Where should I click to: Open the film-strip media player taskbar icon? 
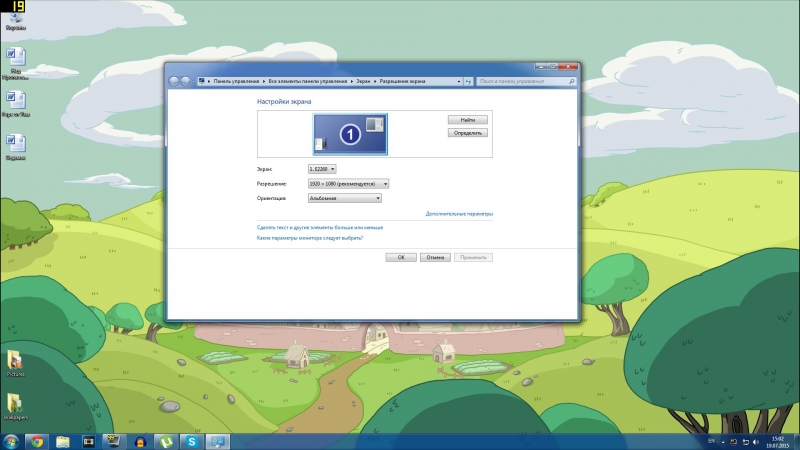pos(88,442)
